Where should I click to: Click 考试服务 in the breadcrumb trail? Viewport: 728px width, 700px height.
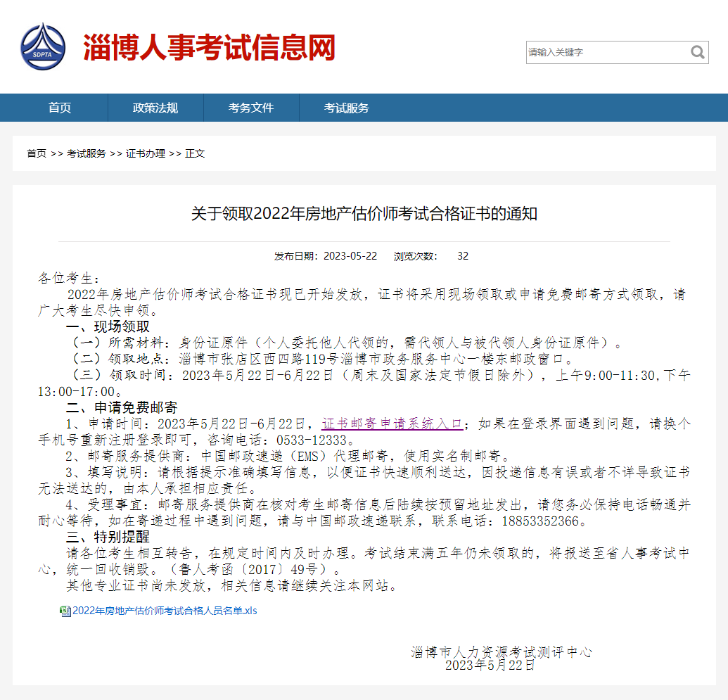tap(87, 153)
